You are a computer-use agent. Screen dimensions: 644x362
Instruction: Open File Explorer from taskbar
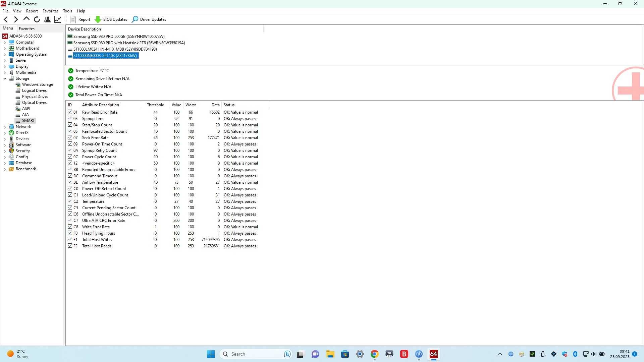pos(330,354)
